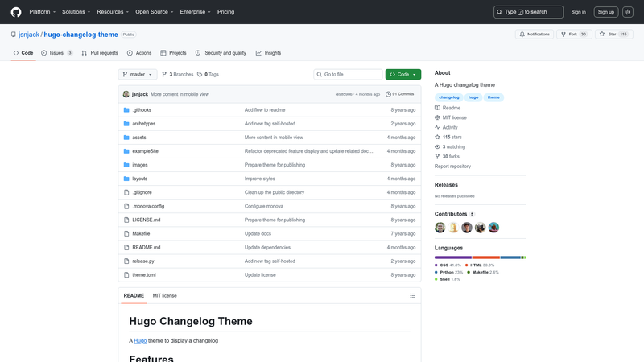Click the MIT license scales icon
This screenshot has height=362, width=644.
point(437,117)
